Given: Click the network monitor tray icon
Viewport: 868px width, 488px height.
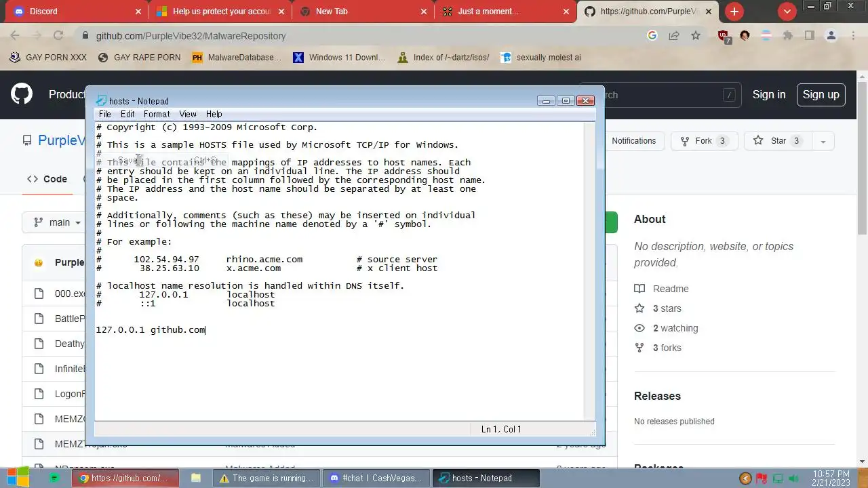Looking at the screenshot, I should (x=778, y=479).
